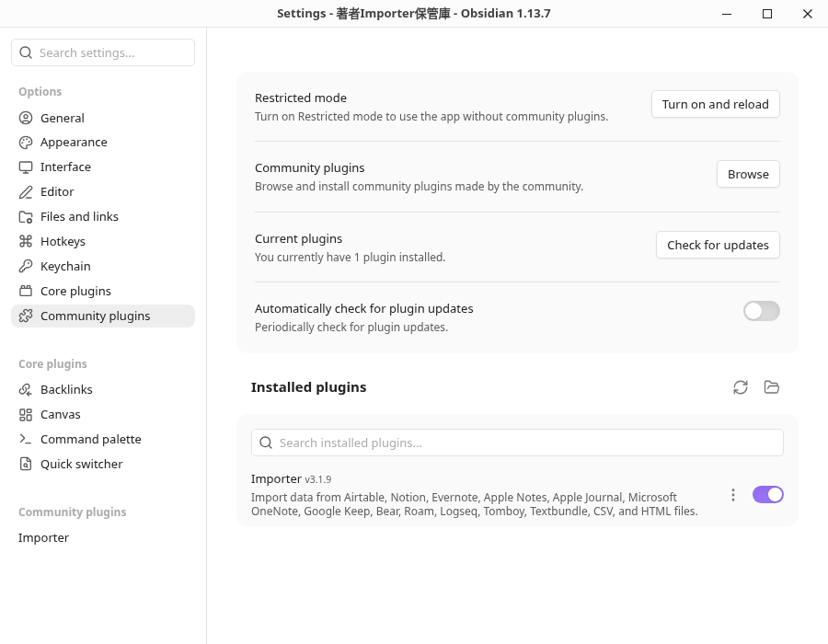The height and width of the screenshot is (644, 828).
Task: Click the Editor pencil icon
Action: point(26,192)
